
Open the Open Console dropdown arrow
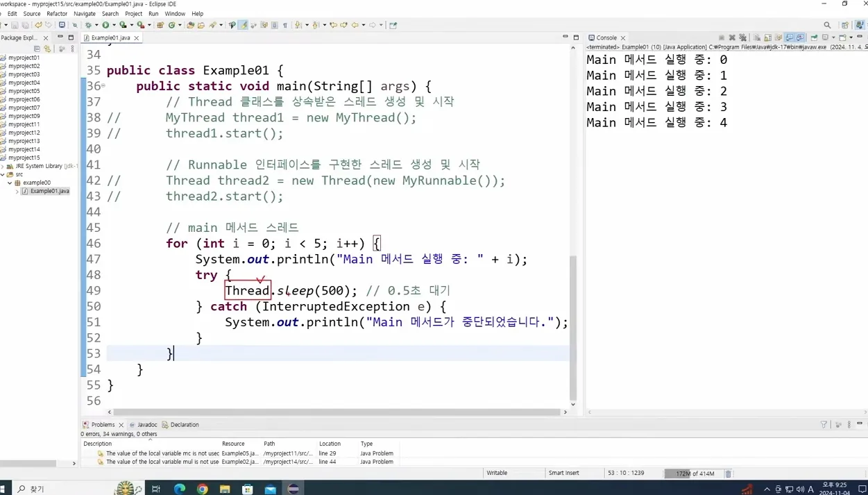click(x=851, y=37)
